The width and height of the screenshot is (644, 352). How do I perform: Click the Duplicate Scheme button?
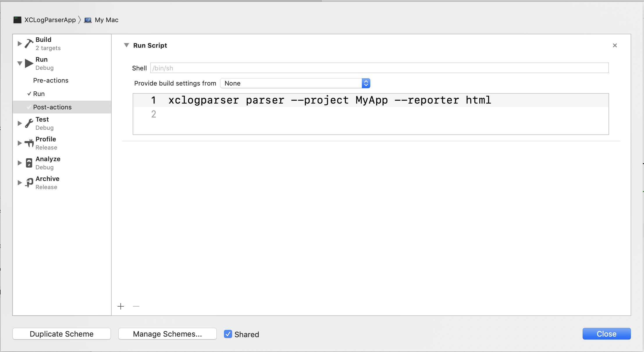(x=62, y=334)
